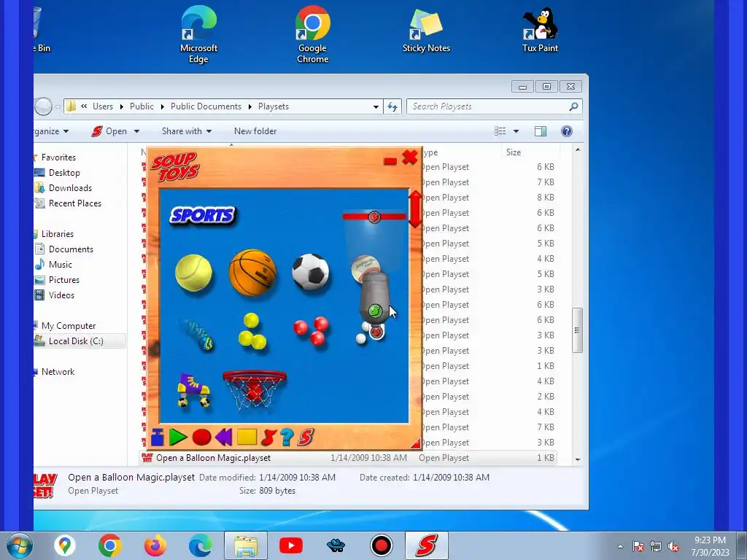Click the yellow square stop button
Screen dimensions: 747x560
(247, 437)
